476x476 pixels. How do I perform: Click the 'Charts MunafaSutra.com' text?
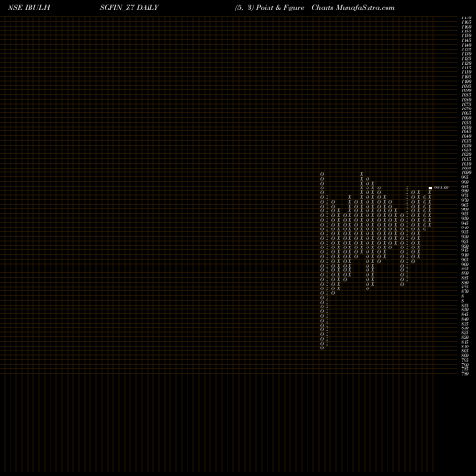[x=353, y=8]
